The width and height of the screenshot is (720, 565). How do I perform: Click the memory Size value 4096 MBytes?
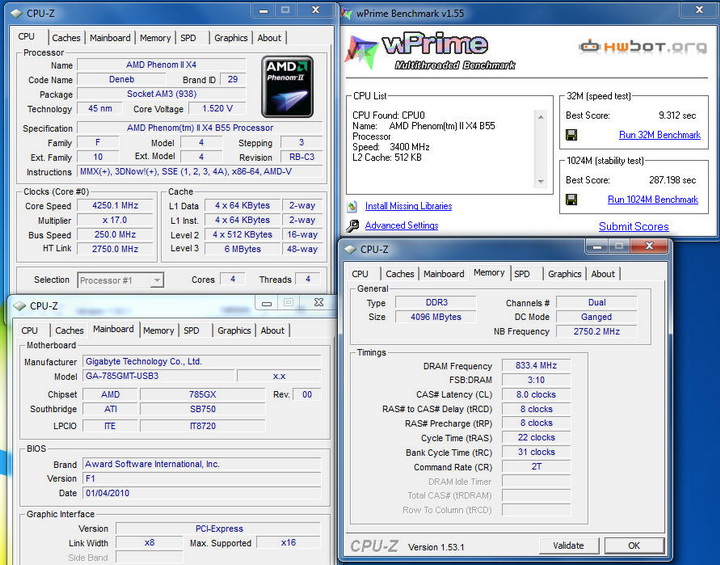436,317
